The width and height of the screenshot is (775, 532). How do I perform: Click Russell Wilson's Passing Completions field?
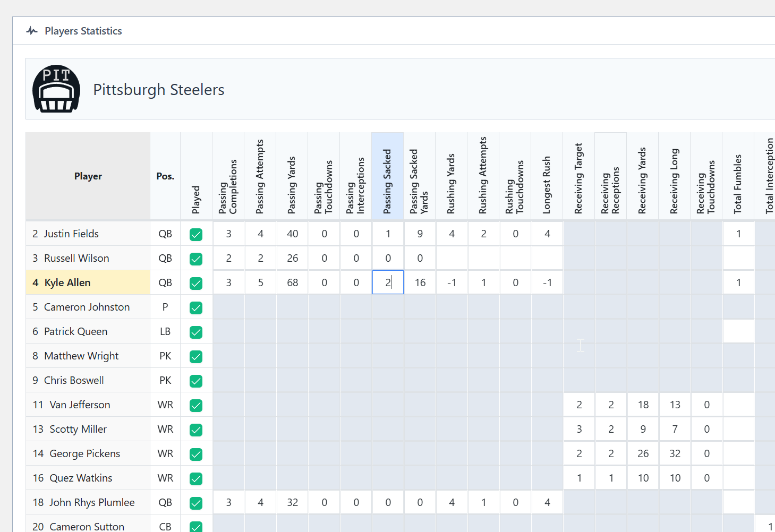click(x=228, y=258)
